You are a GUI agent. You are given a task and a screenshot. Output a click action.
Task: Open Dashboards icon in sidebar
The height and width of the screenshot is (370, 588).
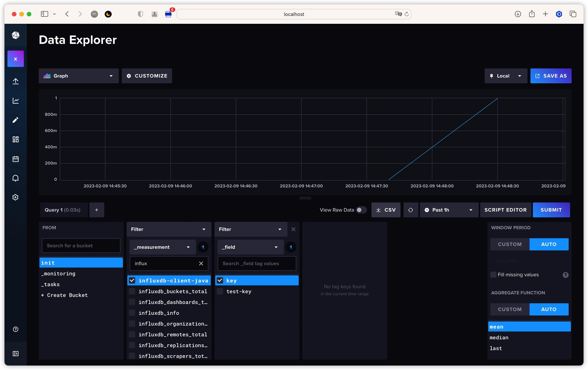tap(16, 139)
